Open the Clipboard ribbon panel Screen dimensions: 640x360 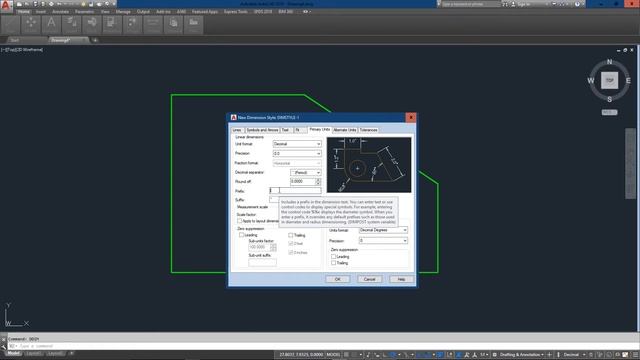click(173, 25)
